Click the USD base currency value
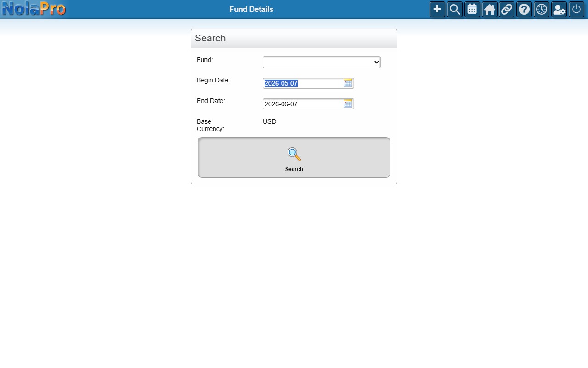This screenshot has height=368, width=588. coord(270,121)
